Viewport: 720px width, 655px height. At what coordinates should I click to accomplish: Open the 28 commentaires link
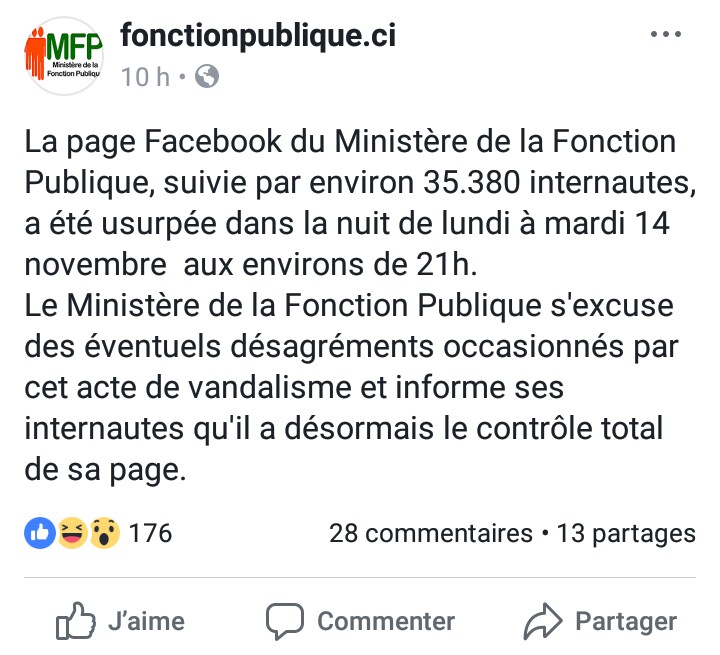click(431, 534)
